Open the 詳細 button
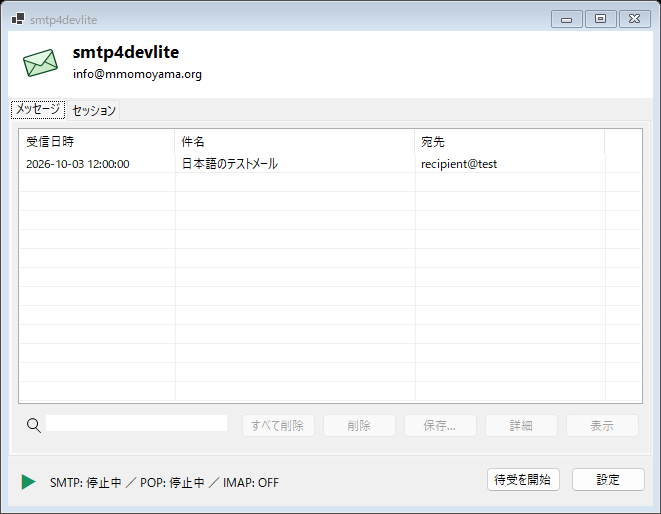This screenshot has width=661, height=514. (x=521, y=425)
